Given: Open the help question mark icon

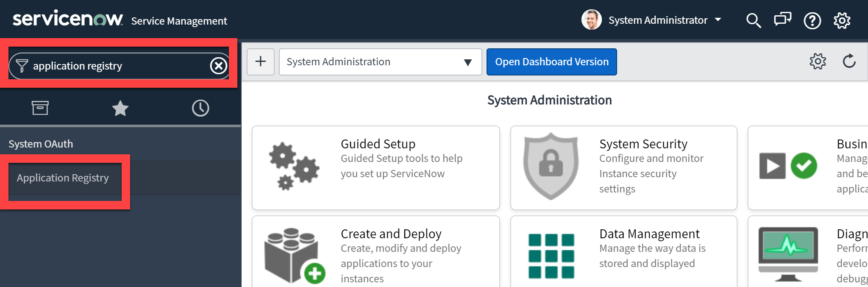Looking at the screenshot, I should point(812,20).
